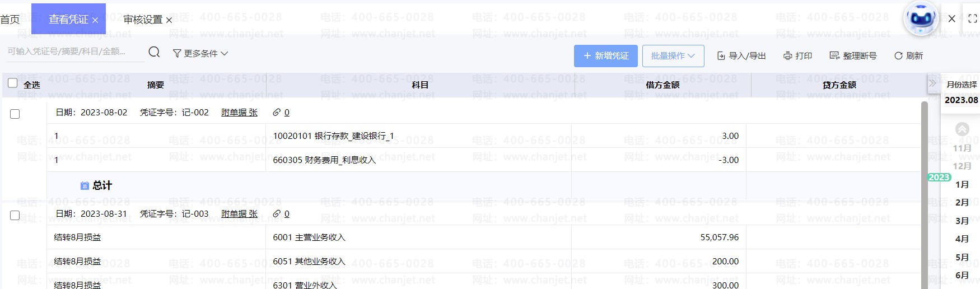Switch to the 审核设置 tab

143,20
